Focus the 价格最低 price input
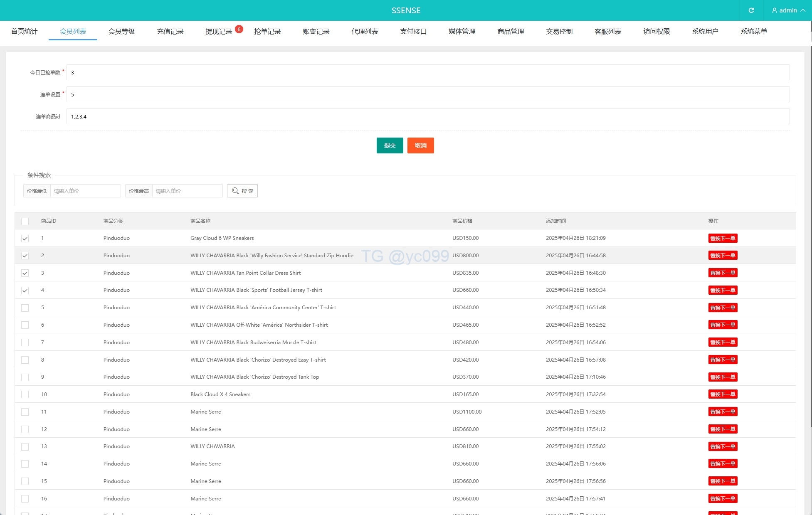 point(85,191)
